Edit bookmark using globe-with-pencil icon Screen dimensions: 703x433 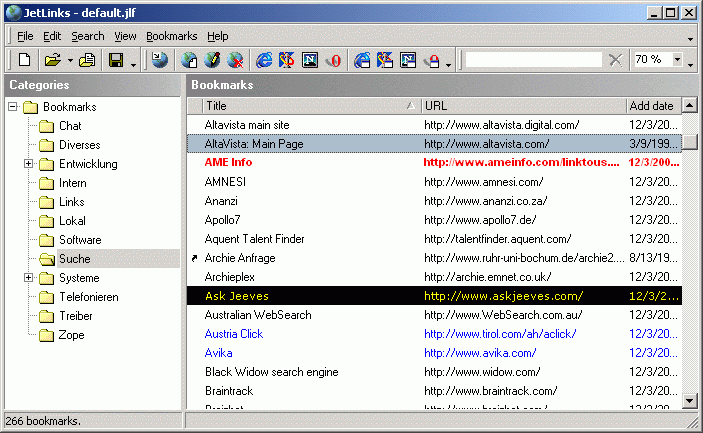(x=212, y=60)
